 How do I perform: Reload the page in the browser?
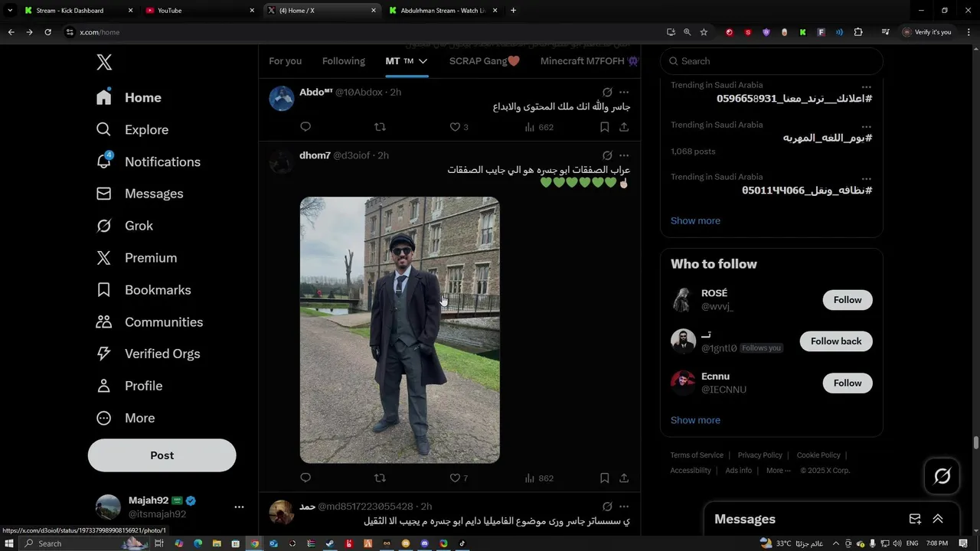[x=47, y=32]
